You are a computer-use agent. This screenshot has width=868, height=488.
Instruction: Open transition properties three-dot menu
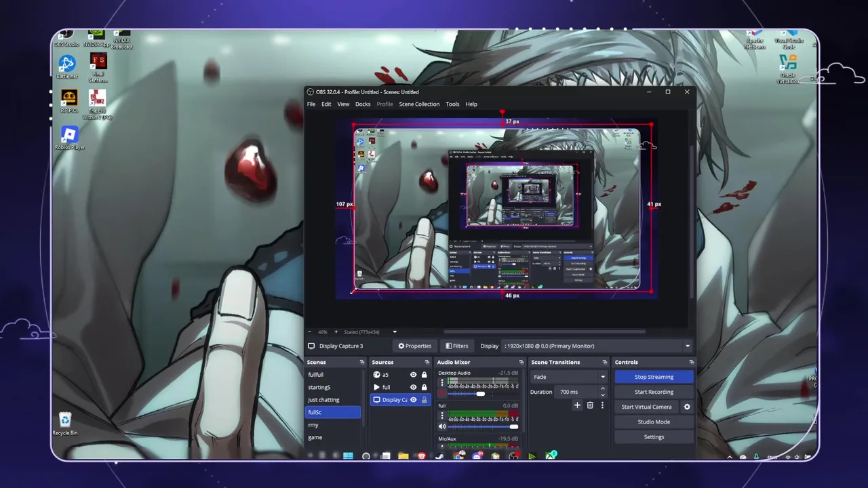tap(601, 405)
